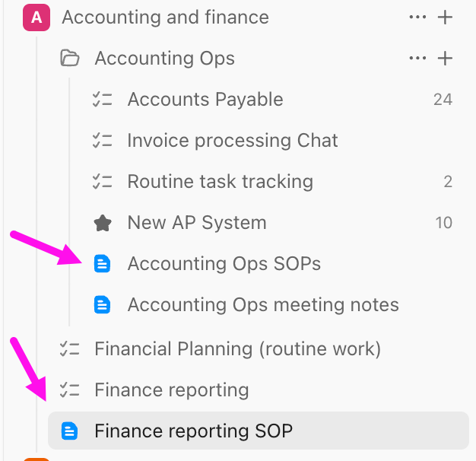Click the pink Accounting and finance space avatar

pyautogui.click(x=36, y=17)
